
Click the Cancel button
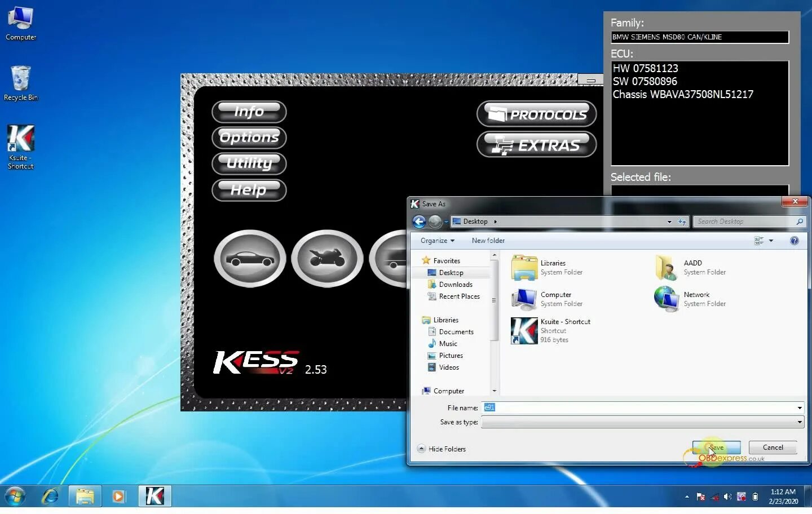point(773,447)
